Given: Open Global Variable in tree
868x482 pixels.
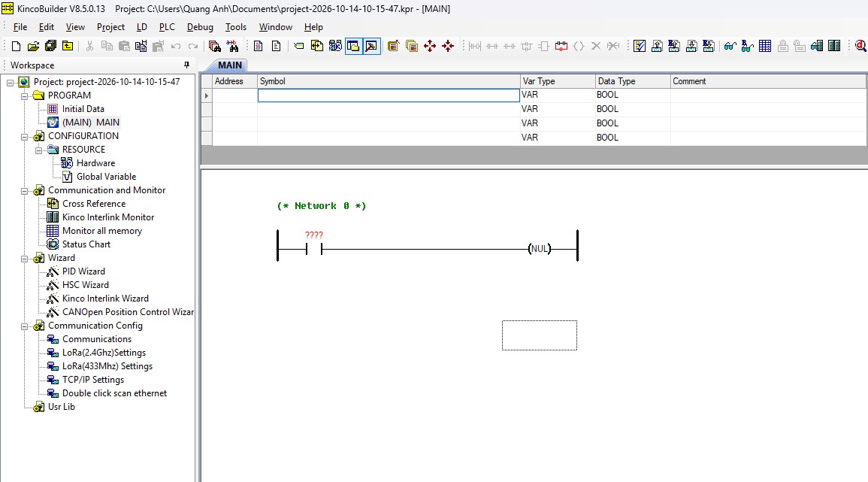Looking at the screenshot, I should [x=106, y=177].
